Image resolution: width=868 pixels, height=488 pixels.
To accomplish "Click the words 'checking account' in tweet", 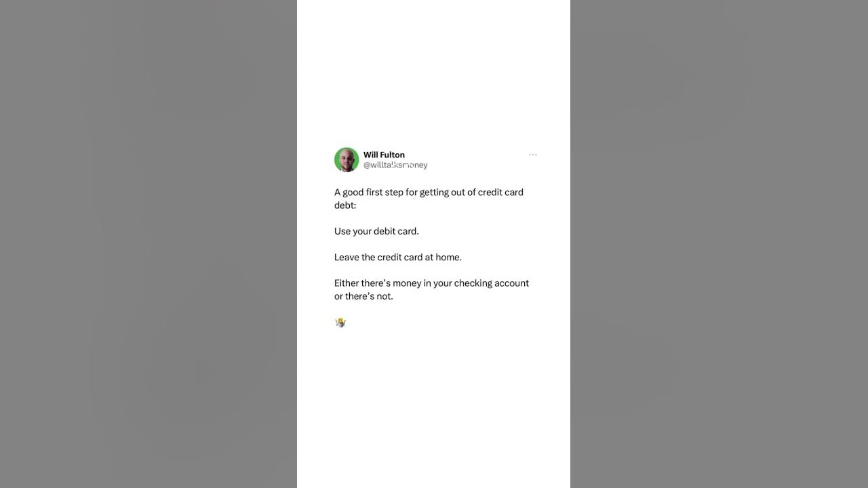I will tap(492, 283).
